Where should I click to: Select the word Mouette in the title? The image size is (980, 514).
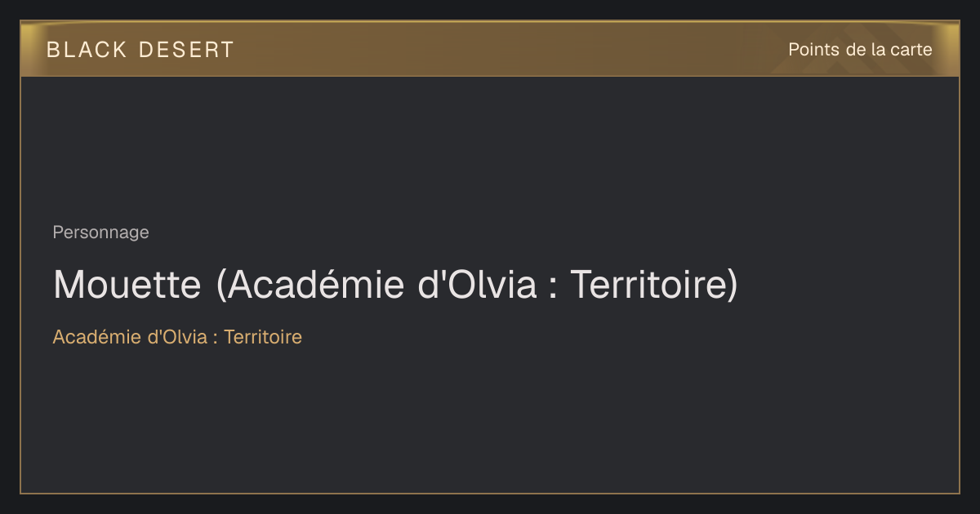127,285
